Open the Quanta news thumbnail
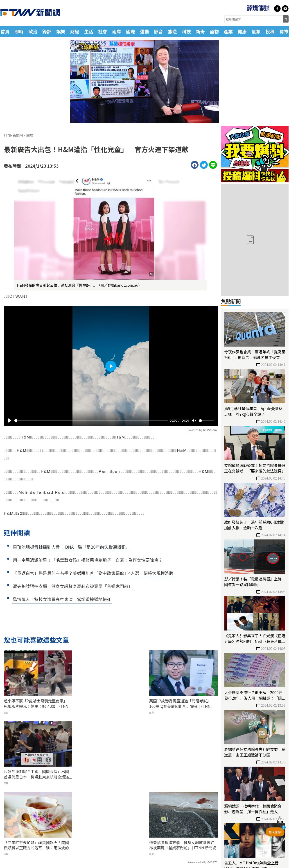This screenshot has width=289, height=868. coord(255,329)
